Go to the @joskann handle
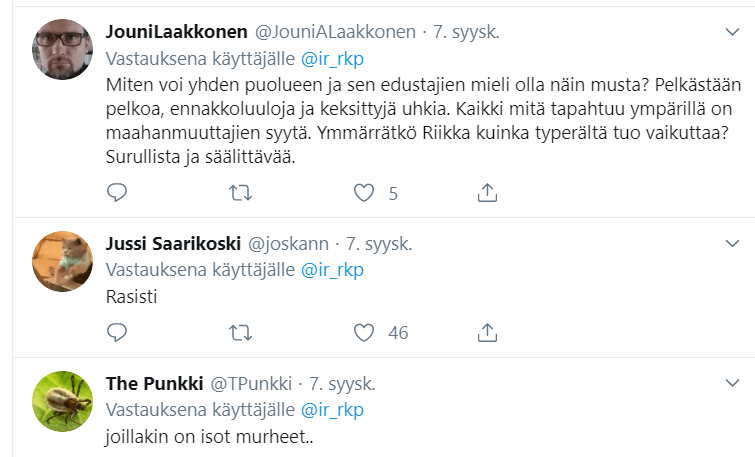This screenshot has width=755, height=457. [288, 243]
